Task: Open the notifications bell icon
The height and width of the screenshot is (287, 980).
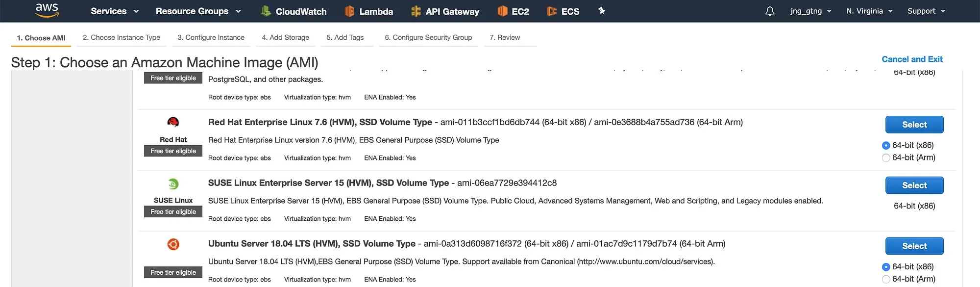Action: point(770,11)
